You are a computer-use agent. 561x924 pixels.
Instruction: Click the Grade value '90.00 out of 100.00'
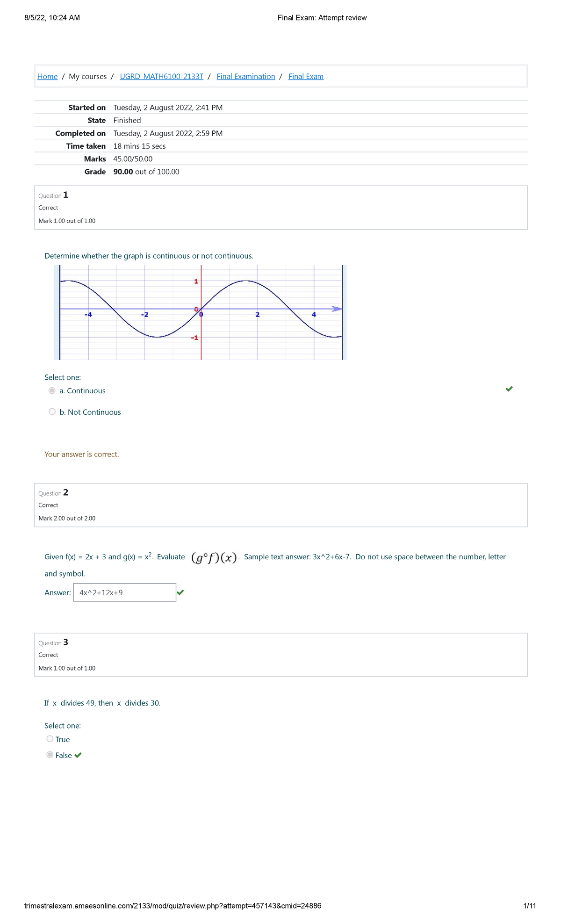coord(146,172)
